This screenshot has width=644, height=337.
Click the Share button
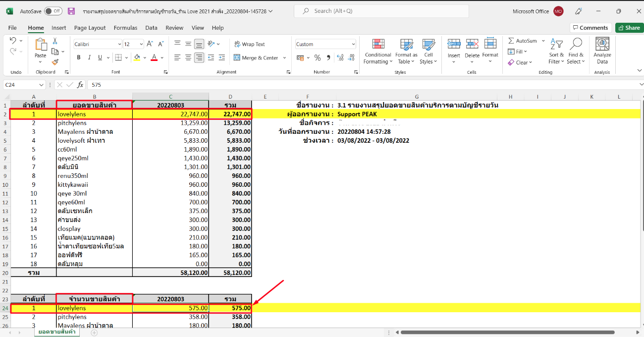(629, 28)
